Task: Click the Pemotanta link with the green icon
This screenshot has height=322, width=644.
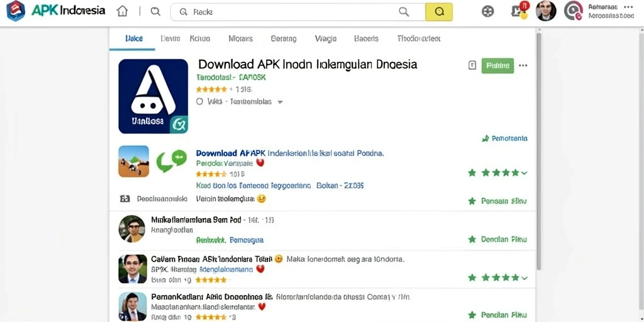Action: point(505,138)
